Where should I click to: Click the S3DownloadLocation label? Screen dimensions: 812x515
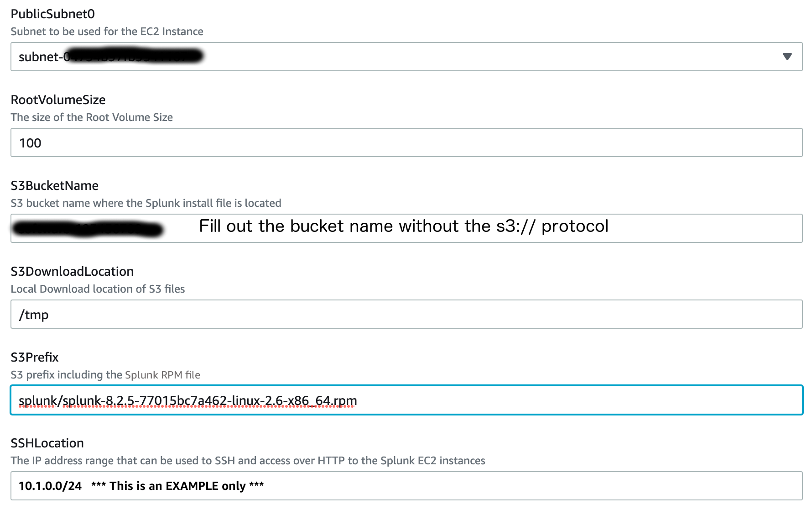click(72, 271)
